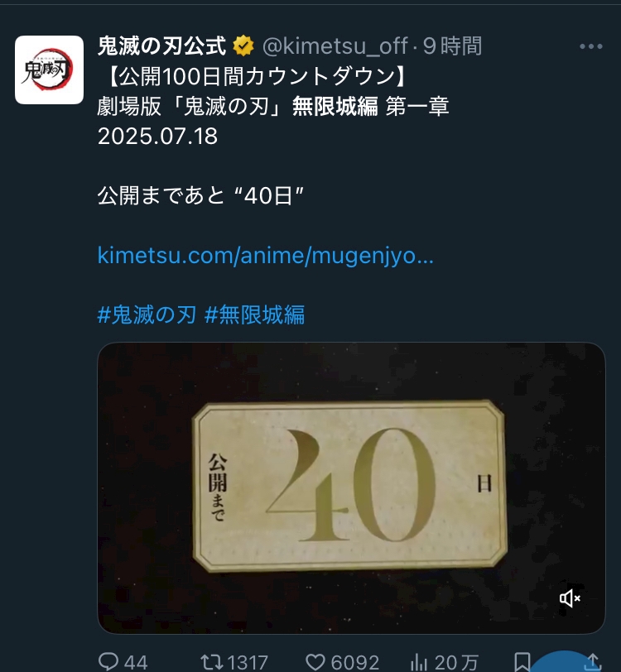The height and width of the screenshot is (672, 621).
Task: Click the reply speech bubble icon
Action: [108, 661]
